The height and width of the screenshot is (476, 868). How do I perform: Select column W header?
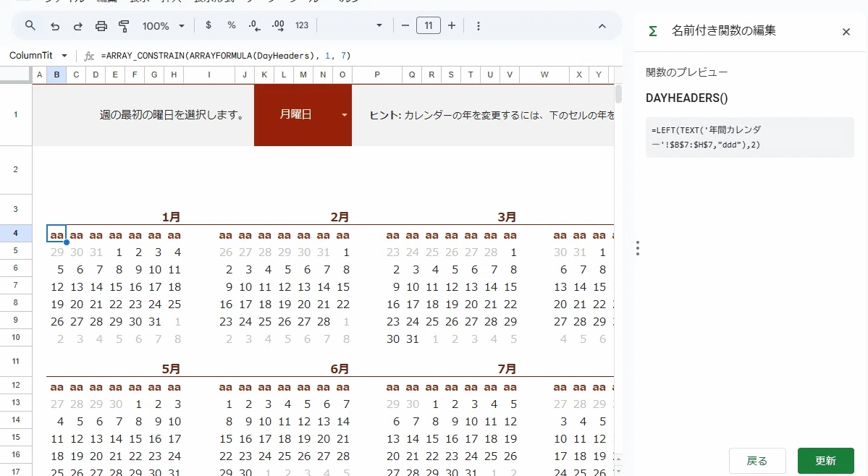click(x=544, y=74)
